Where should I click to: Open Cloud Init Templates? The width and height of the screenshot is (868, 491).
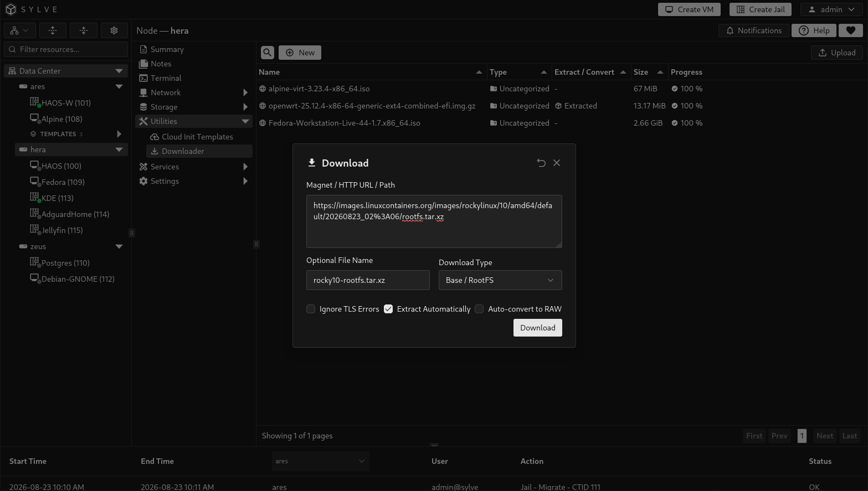pos(199,137)
